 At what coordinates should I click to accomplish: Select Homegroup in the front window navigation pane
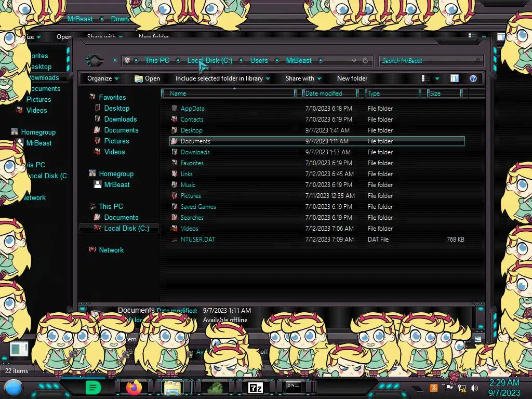(116, 174)
